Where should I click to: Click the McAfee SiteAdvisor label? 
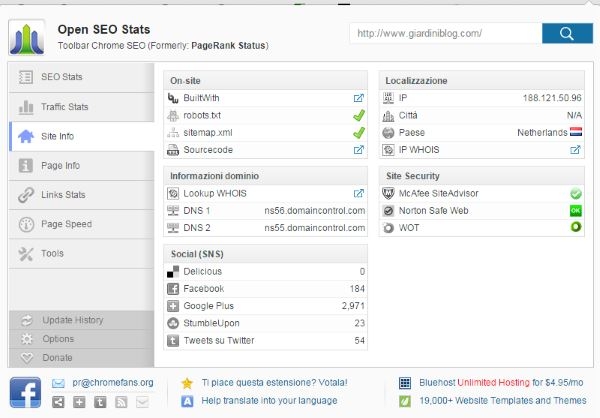pos(439,193)
